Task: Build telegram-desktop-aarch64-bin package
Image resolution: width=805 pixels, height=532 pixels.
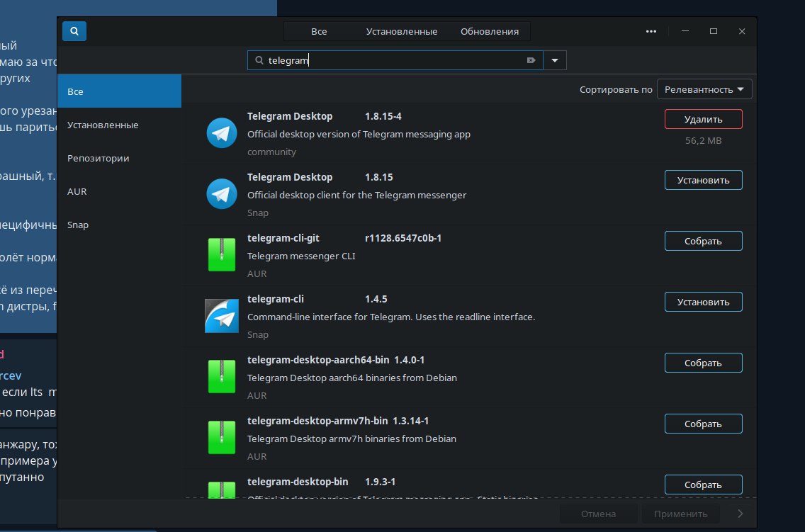Action: tap(704, 363)
